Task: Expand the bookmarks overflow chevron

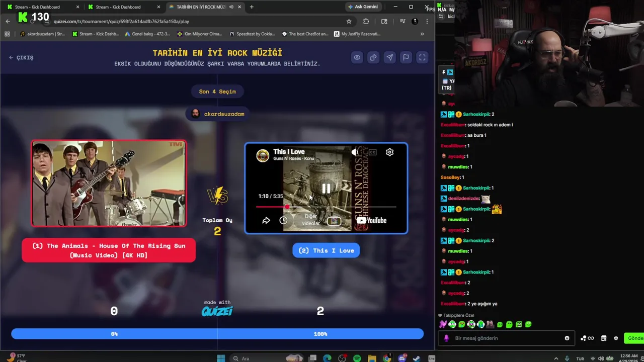Action: [422, 34]
